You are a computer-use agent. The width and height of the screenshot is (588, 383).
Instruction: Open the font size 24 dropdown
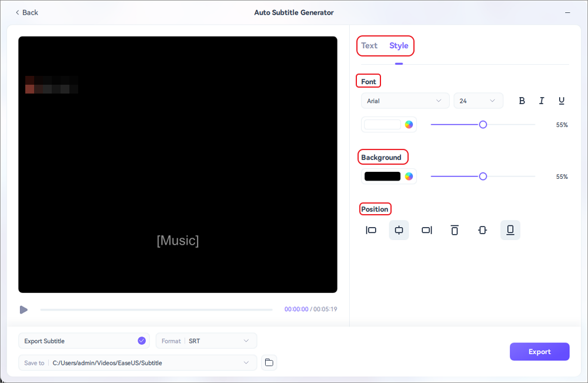click(477, 101)
